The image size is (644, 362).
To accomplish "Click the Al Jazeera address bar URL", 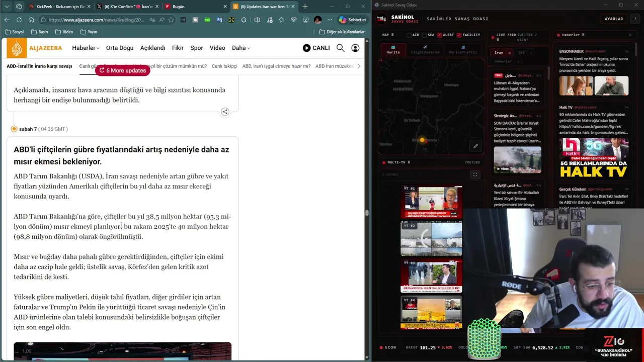I will tap(96, 20).
